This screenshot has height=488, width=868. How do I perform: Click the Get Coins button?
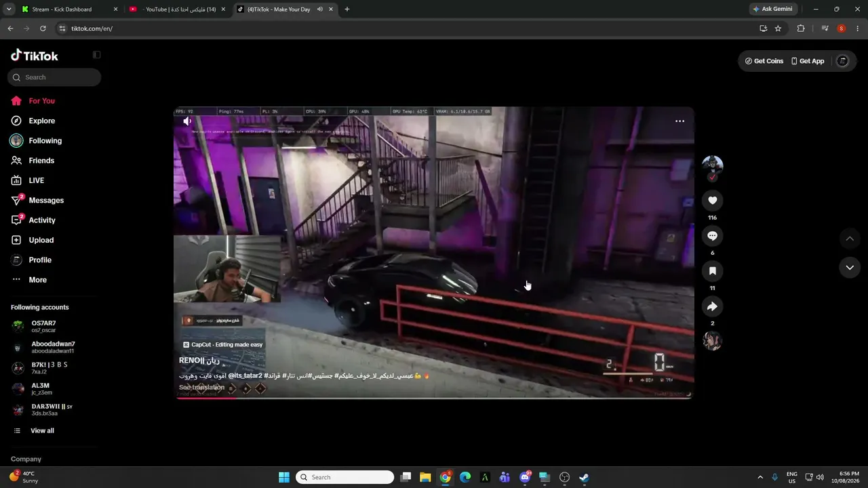tap(764, 61)
